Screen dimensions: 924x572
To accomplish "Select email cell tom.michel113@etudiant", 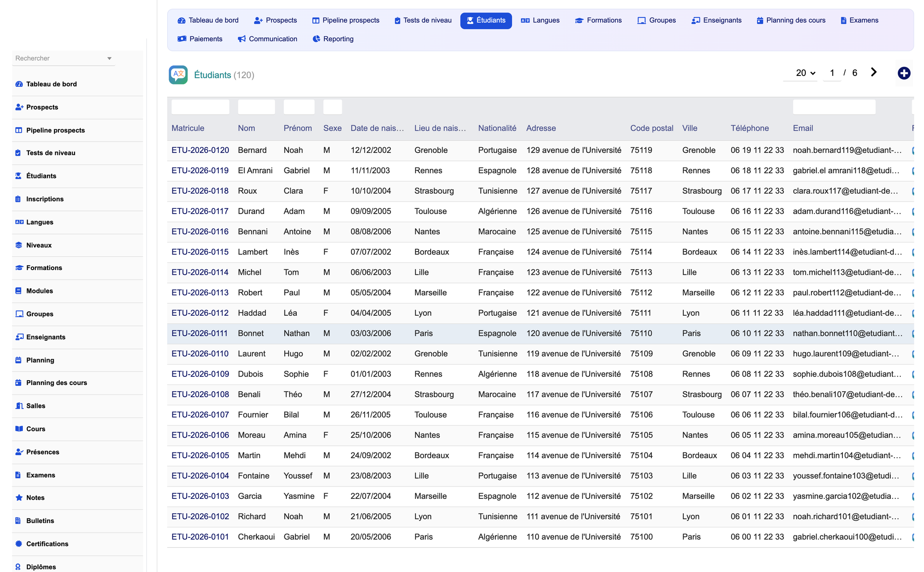I will pos(847,272).
